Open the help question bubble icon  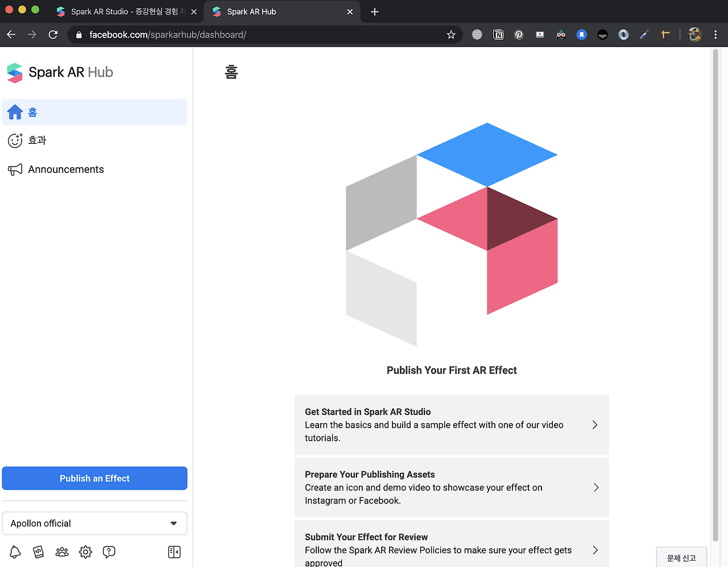click(x=109, y=552)
